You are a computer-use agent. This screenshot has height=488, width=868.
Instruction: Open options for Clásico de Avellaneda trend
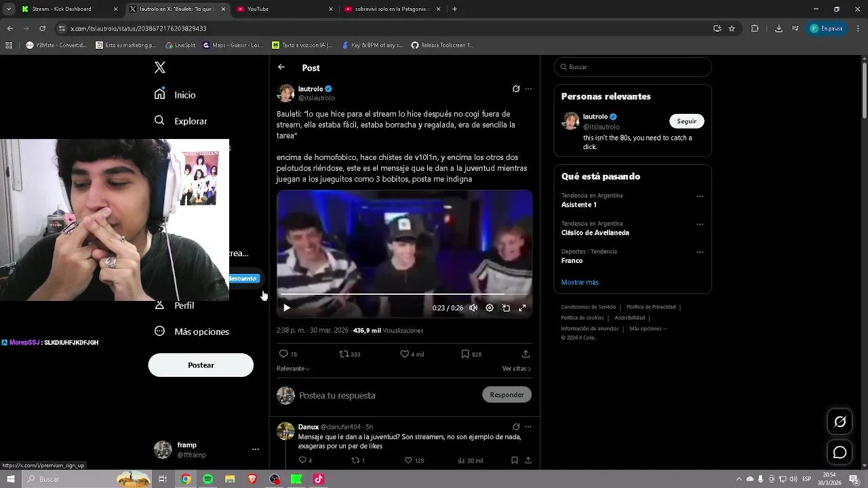coord(700,224)
